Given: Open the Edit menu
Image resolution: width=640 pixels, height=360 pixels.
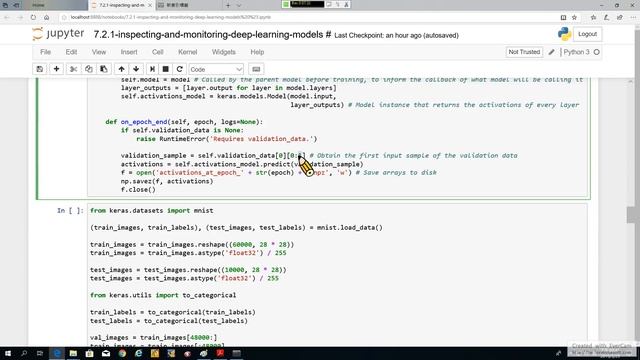Looking at the screenshot, I should pyautogui.click(x=71, y=52).
